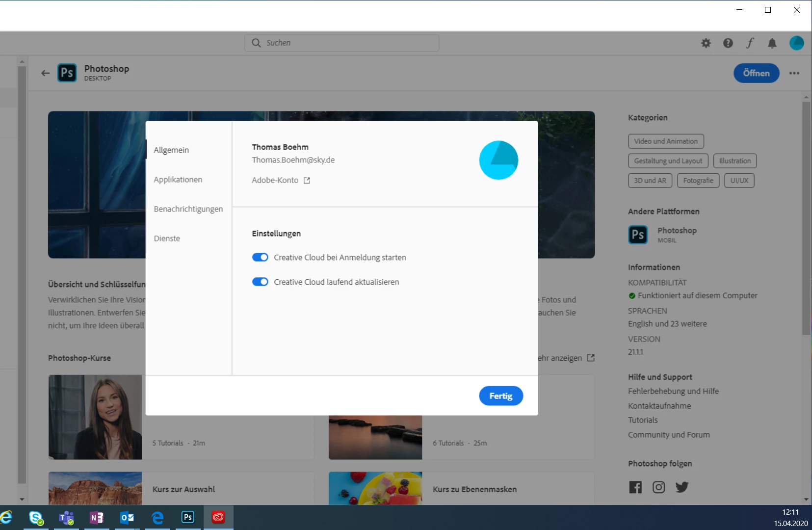The image size is (812, 530).
Task: Open the Instagram icon under Photoshop folgen
Action: 658,487
